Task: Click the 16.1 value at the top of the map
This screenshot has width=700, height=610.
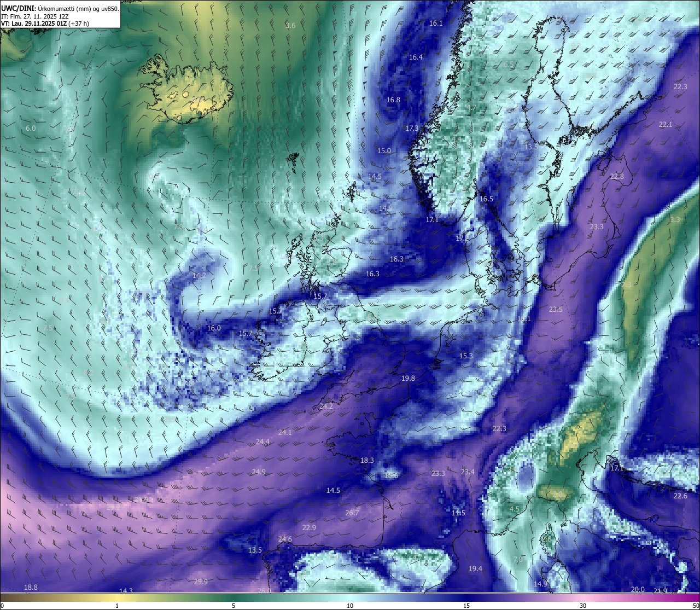Action: [x=436, y=24]
